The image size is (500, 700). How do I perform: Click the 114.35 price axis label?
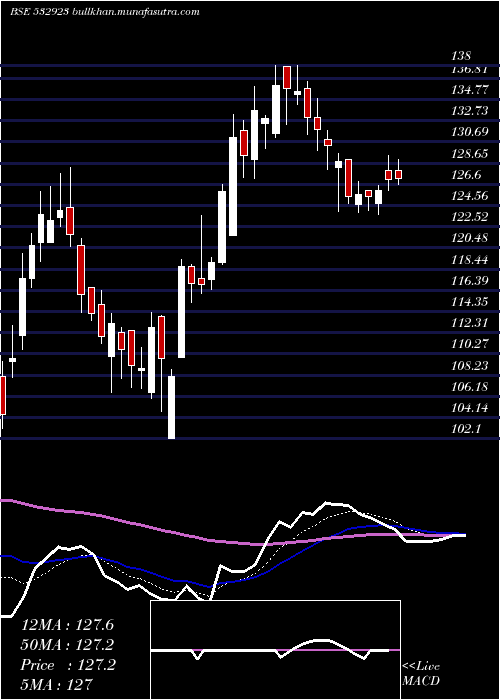coord(470,302)
